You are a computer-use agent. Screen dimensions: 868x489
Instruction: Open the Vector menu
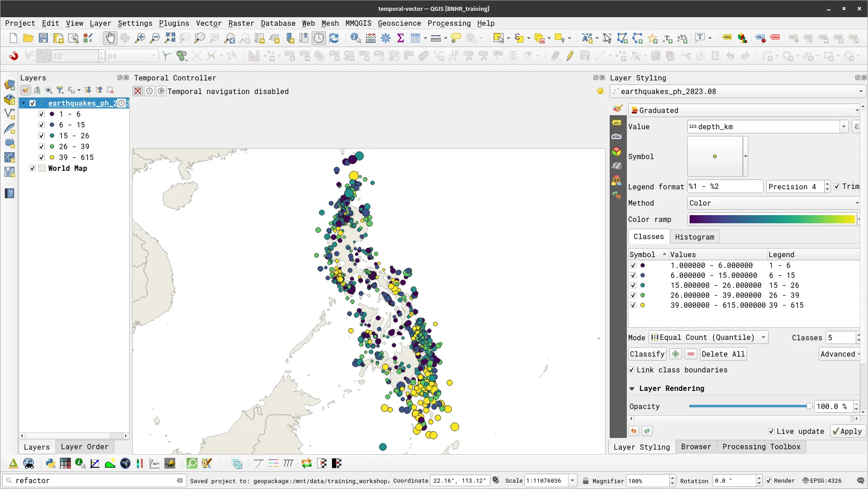pos(208,23)
